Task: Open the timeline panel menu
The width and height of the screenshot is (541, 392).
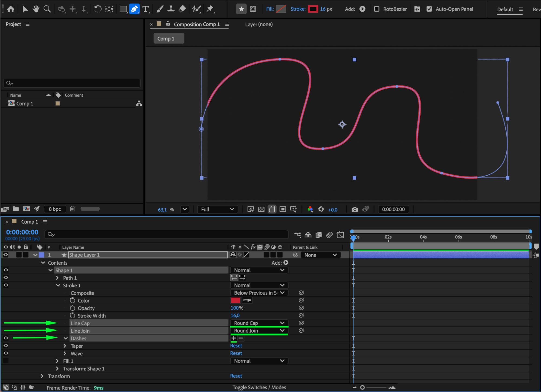Action: pyautogui.click(x=45, y=222)
